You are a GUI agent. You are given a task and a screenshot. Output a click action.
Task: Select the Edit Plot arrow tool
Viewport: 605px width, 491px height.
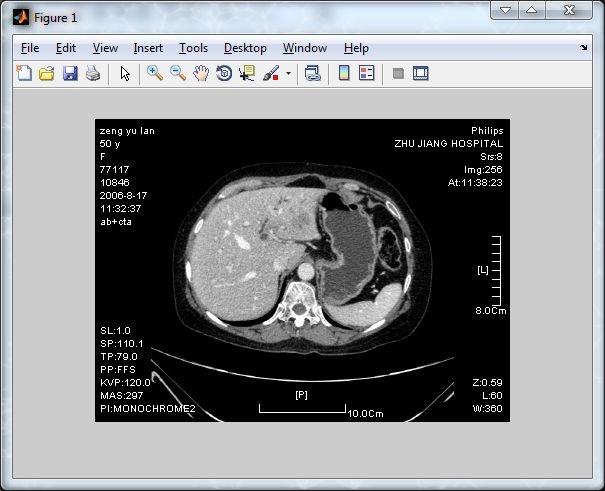125,73
